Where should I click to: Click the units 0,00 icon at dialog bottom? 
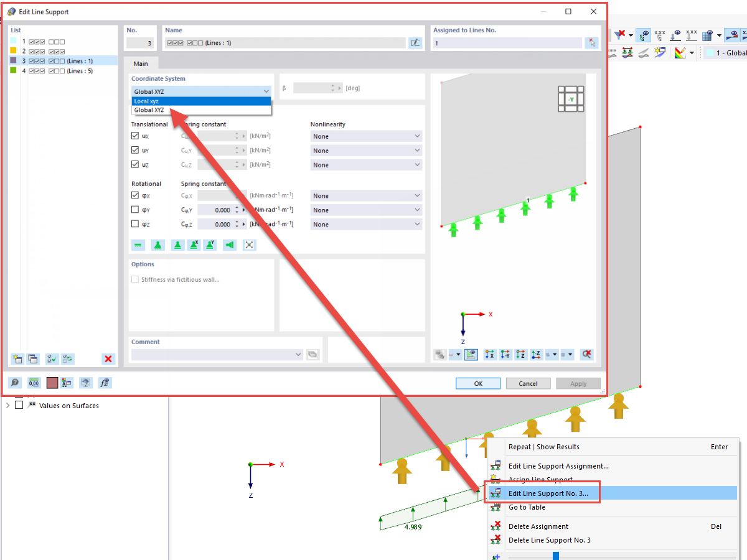tap(34, 383)
